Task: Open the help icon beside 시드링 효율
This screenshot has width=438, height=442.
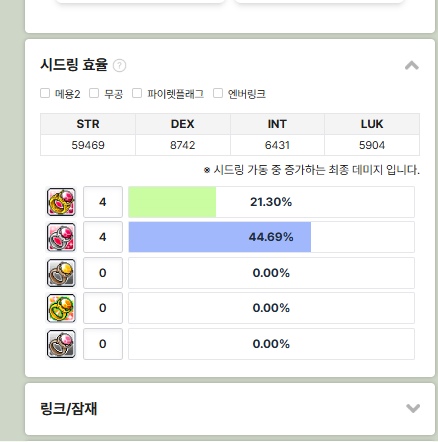Action: point(119,66)
